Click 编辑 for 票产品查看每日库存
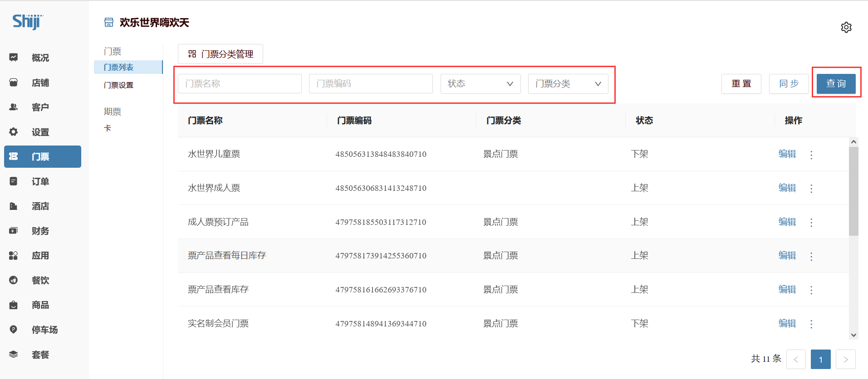The image size is (868, 379). pyautogui.click(x=787, y=255)
